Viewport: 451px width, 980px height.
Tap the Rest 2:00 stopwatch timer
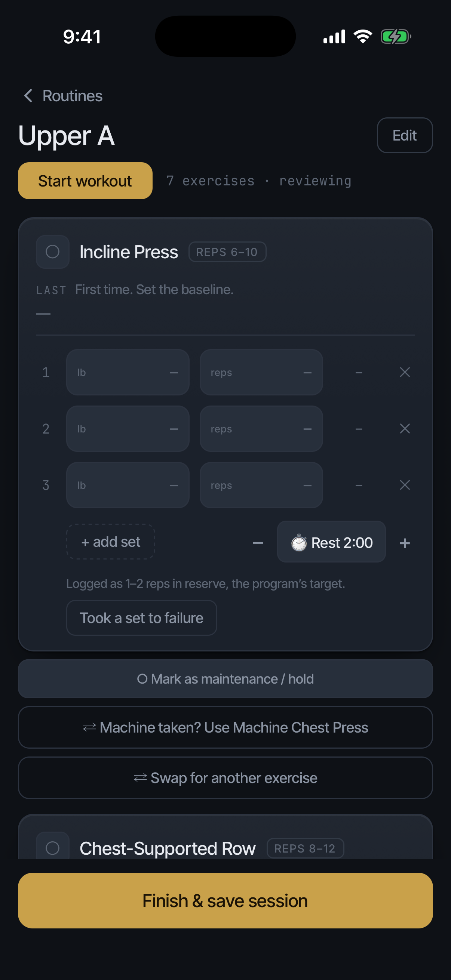(331, 542)
